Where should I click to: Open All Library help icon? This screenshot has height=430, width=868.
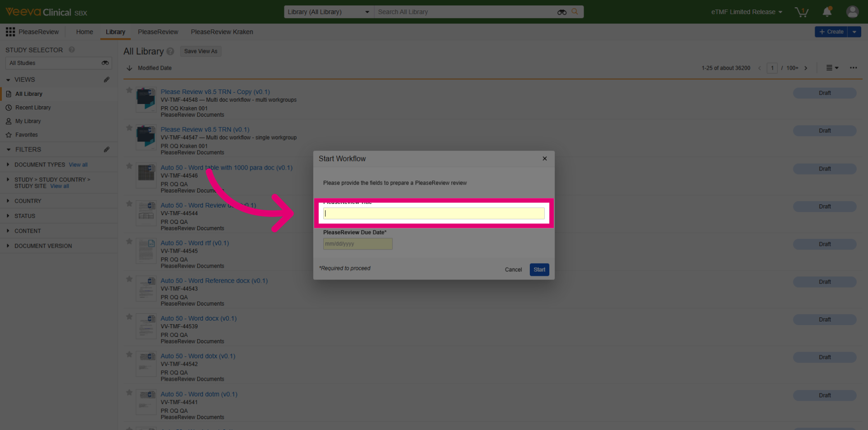pos(170,52)
